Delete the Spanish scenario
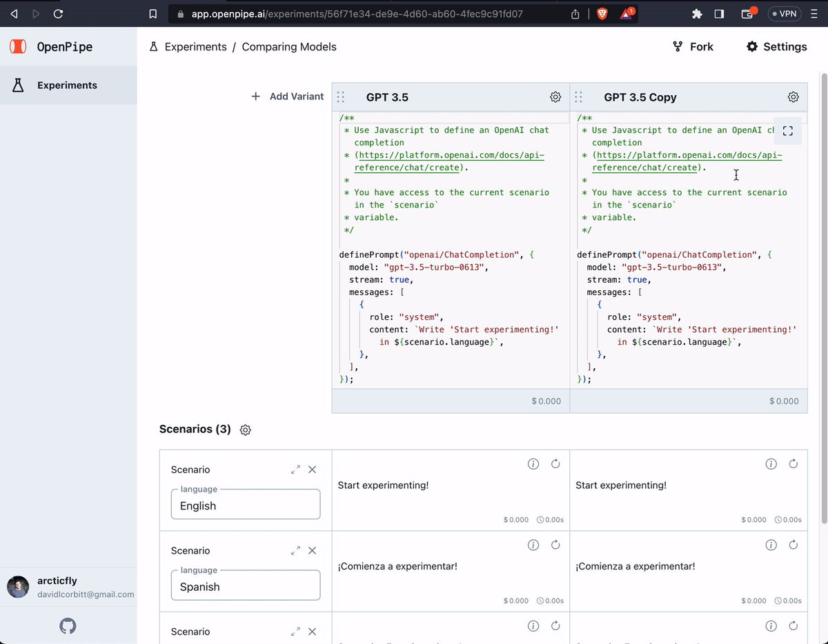Image resolution: width=828 pixels, height=644 pixels. (312, 551)
